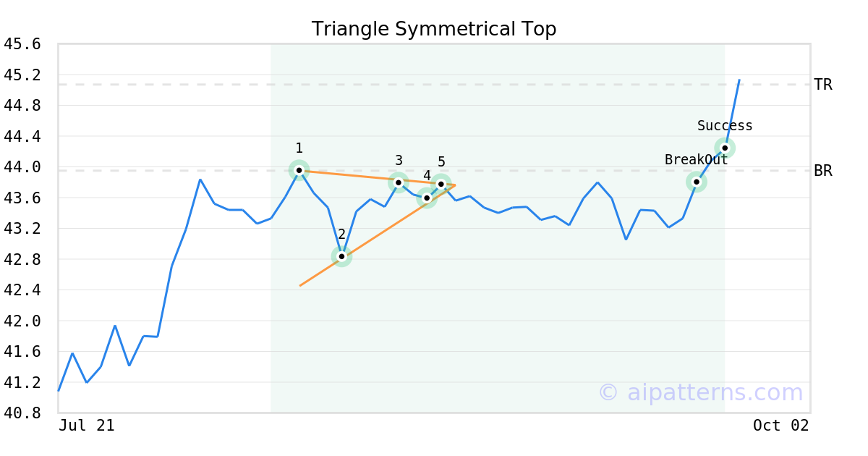The width and height of the screenshot is (868, 456).
Task: Click pivot point marker 2
Action: [341, 256]
